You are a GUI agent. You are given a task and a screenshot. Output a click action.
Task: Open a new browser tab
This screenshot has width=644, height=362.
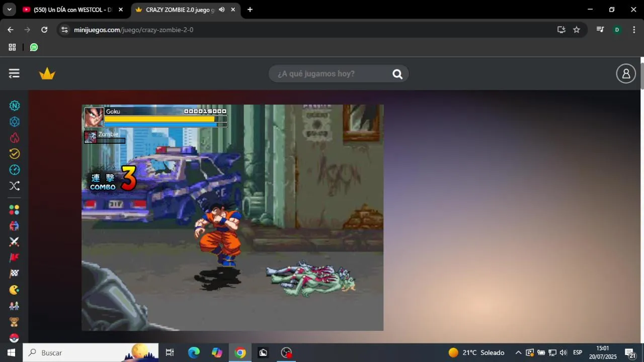250,10
